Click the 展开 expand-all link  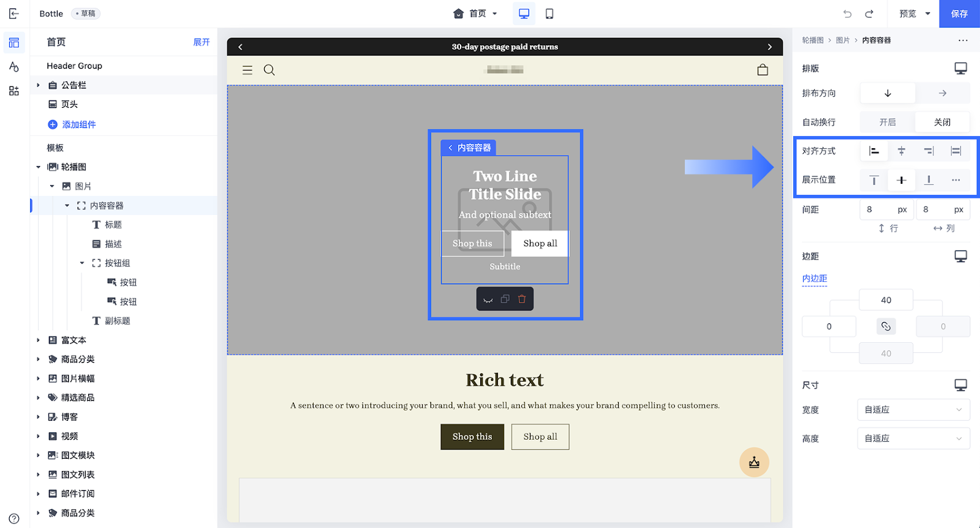coord(202,42)
